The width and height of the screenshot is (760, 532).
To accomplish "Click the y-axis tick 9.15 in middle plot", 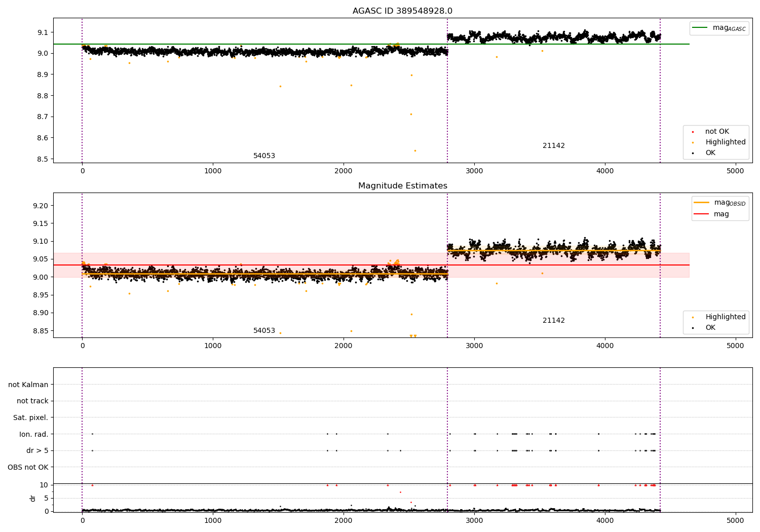I will (41, 224).
